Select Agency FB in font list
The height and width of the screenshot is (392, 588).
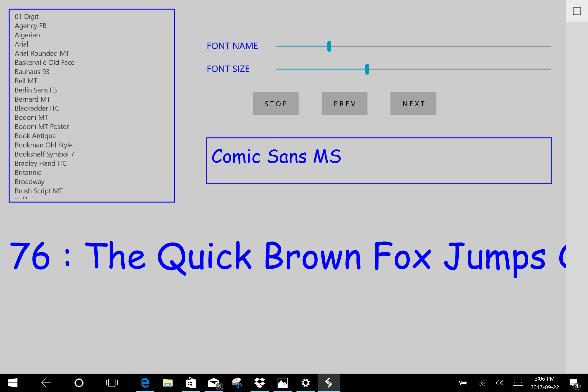[x=31, y=26]
